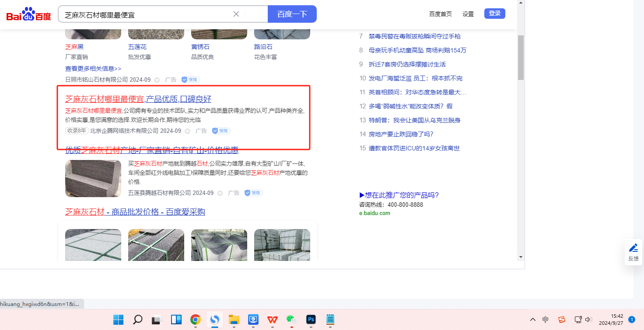Click the speaker volume icon in tray
The height and width of the screenshot is (330, 644).
coord(588,320)
